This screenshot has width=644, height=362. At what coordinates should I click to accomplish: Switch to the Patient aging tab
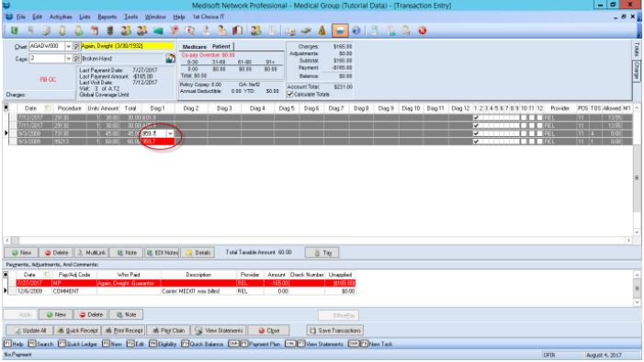tap(221, 47)
